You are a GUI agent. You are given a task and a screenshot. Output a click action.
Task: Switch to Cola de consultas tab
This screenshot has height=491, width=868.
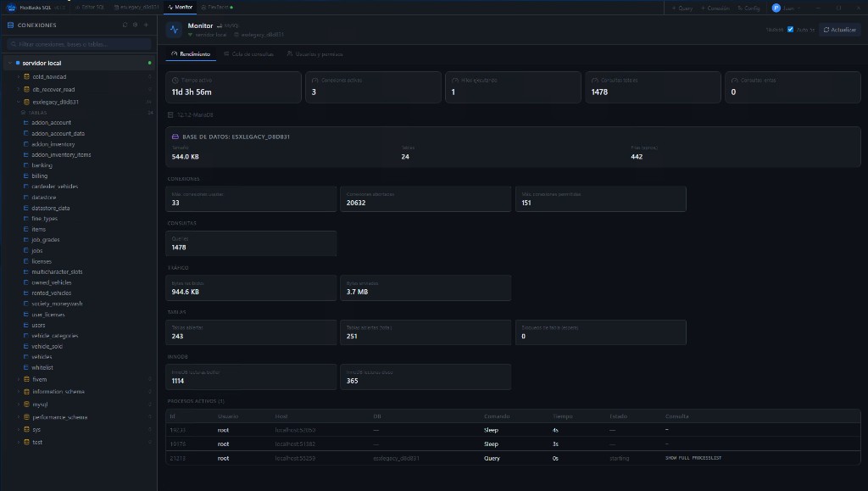248,53
